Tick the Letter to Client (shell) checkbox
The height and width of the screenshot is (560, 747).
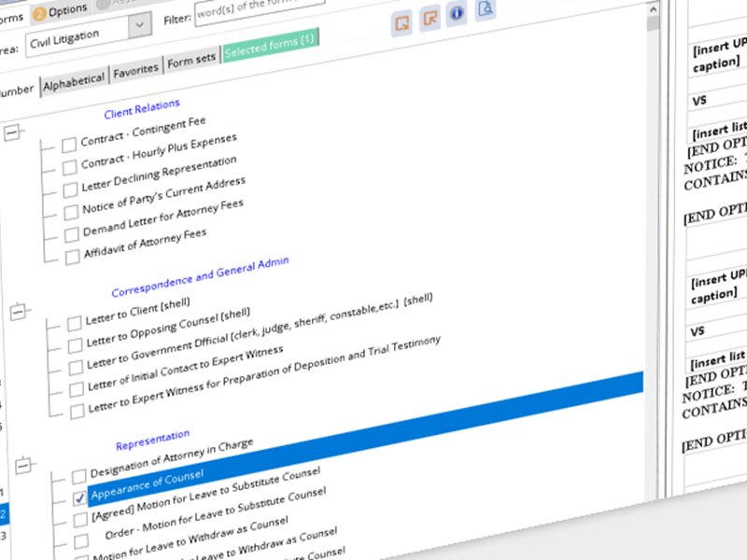click(x=74, y=323)
